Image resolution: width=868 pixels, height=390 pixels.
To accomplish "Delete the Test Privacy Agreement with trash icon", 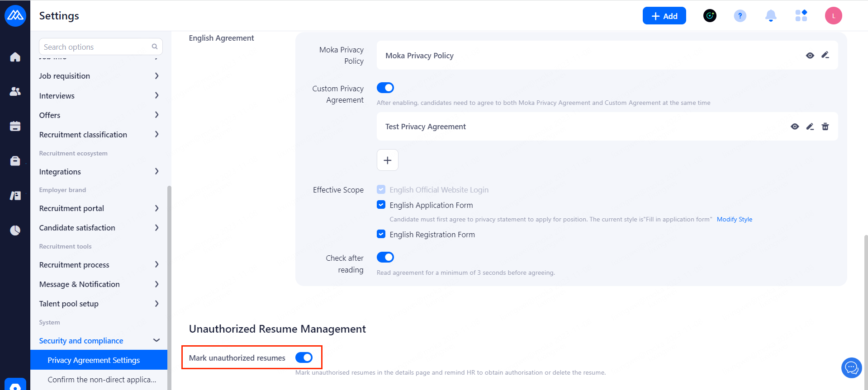I will 825,127.
